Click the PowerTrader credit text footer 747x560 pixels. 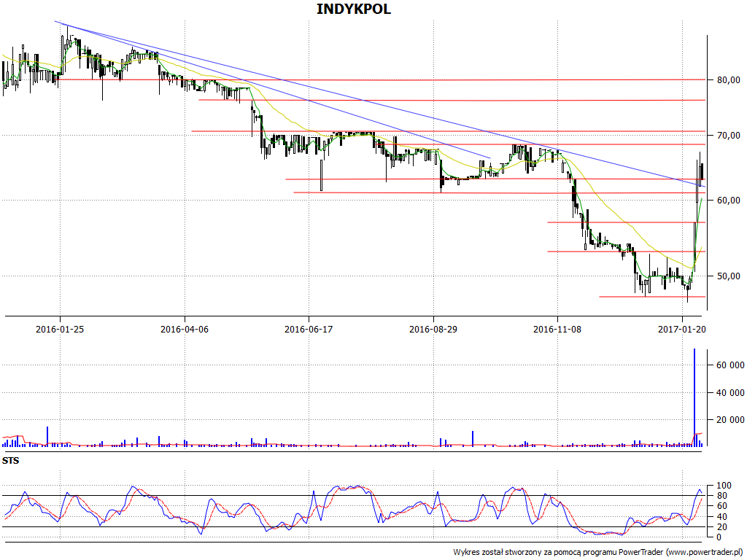598,553
